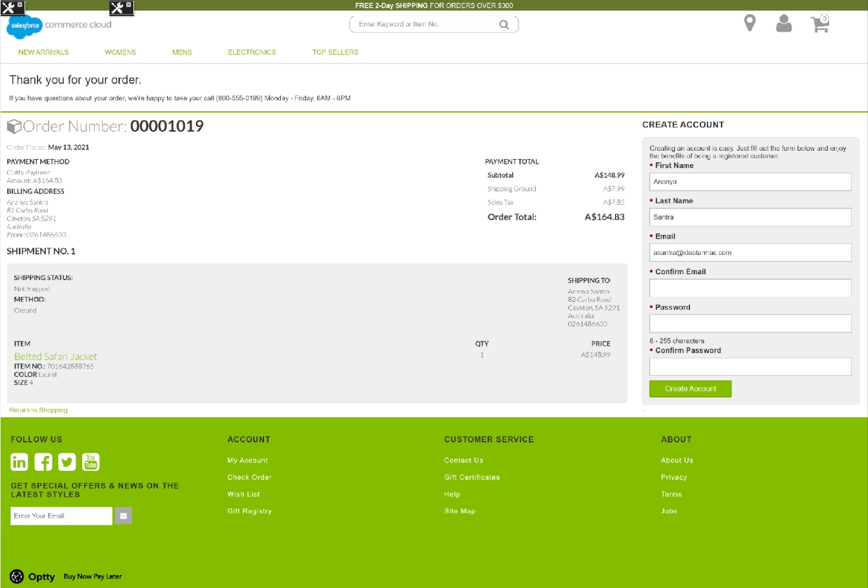This screenshot has height=588, width=868.
Task: Open the Gift Certificates footer link
Action: click(472, 477)
